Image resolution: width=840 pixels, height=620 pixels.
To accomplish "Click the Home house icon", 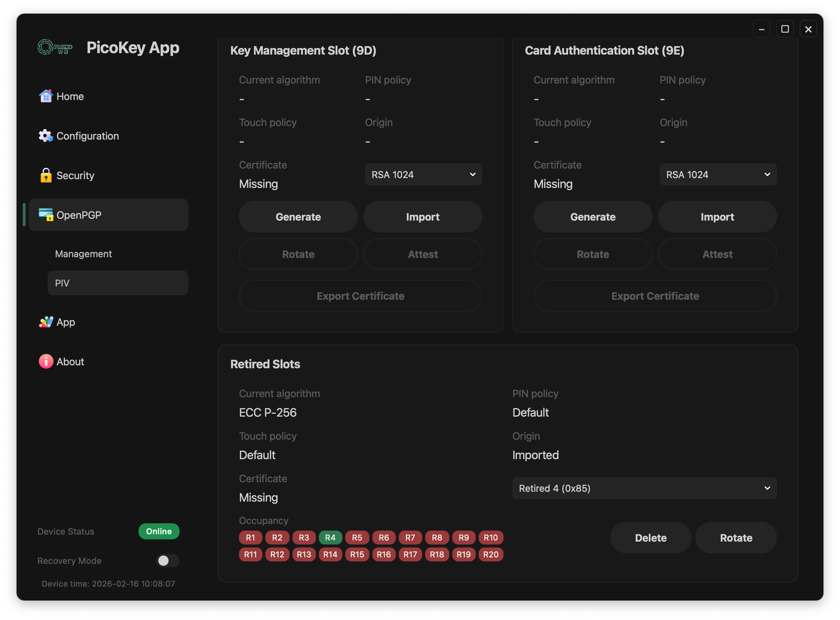I will point(46,96).
